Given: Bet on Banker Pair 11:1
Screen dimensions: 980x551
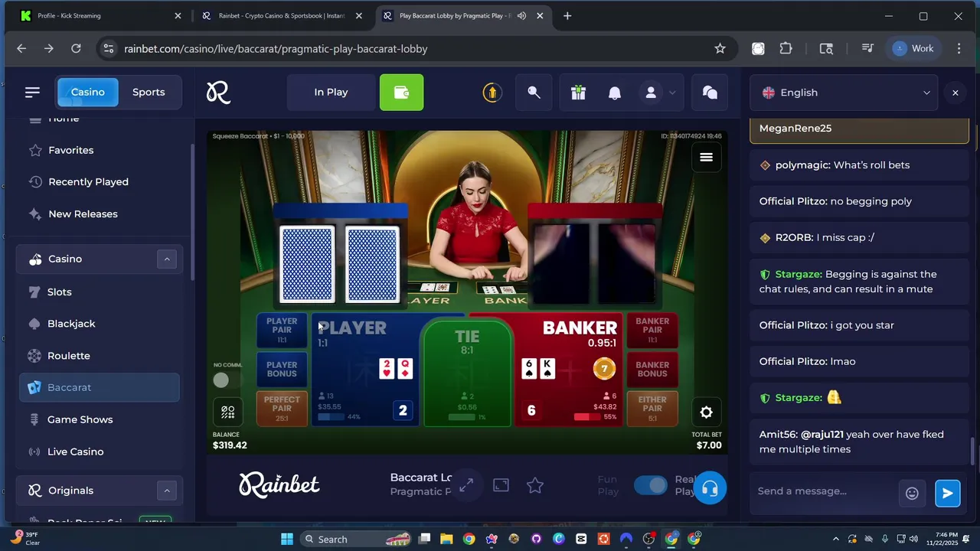Looking at the screenshot, I should [652, 330].
